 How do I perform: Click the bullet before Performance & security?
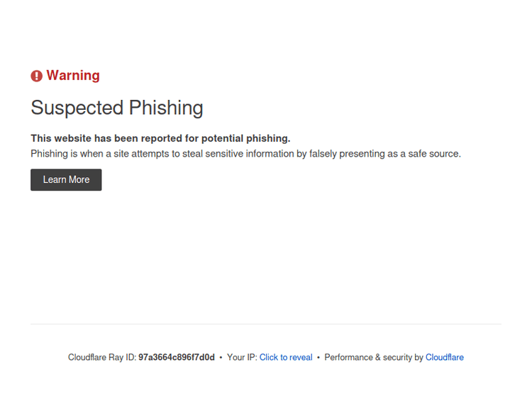click(318, 357)
